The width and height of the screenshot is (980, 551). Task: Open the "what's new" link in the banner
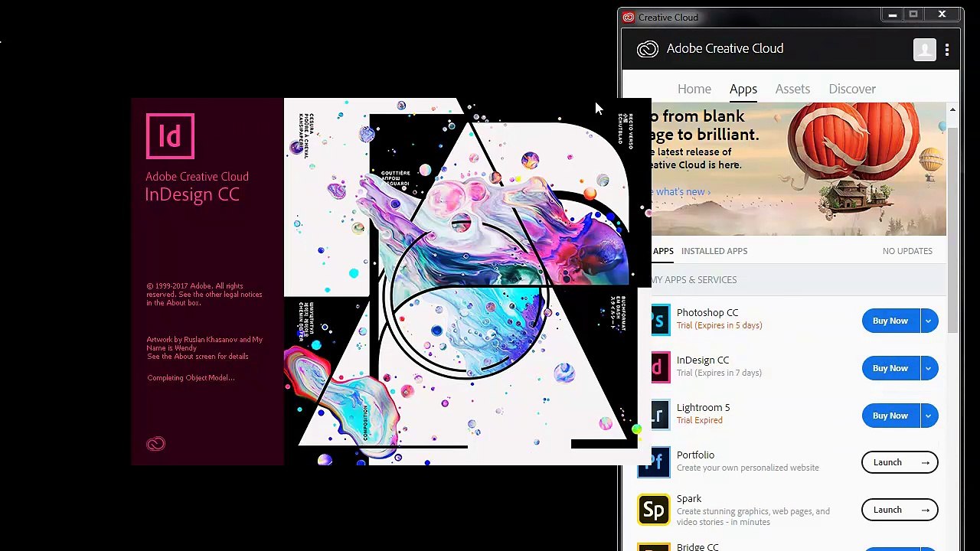pyautogui.click(x=681, y=192)
